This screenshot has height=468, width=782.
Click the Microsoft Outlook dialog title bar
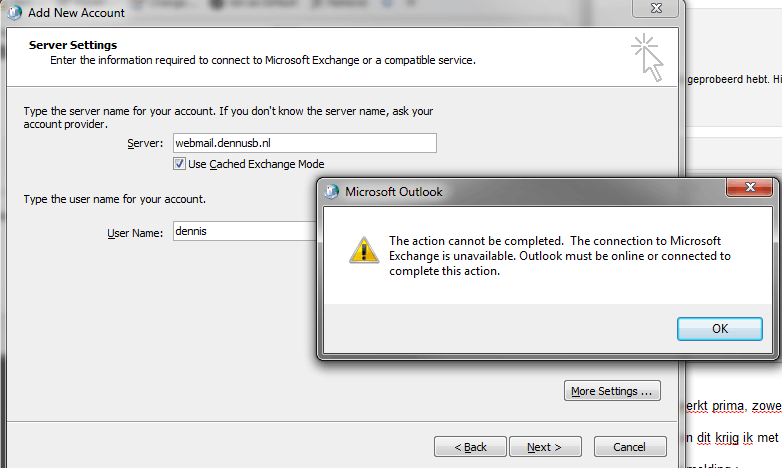pyautogui.click(x=520, y=191)
